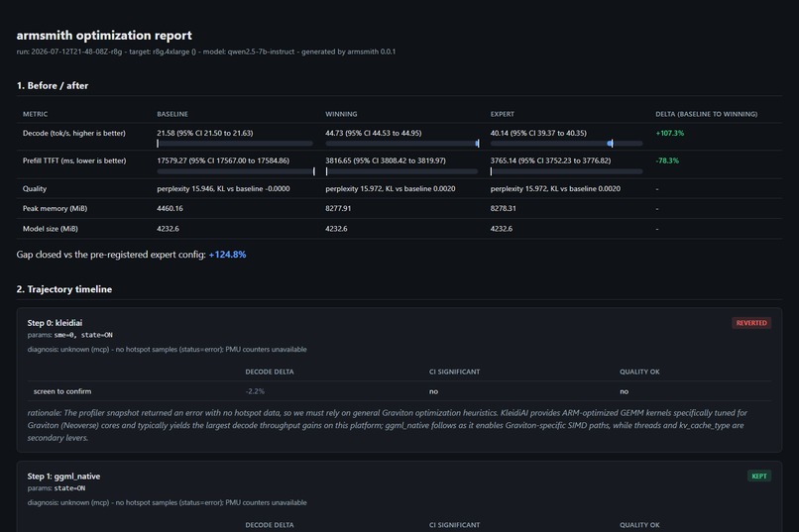799x532 pixels.
Task: Click Step 0 CI SIGNIFICANT column header
Action: click(454, 372)
